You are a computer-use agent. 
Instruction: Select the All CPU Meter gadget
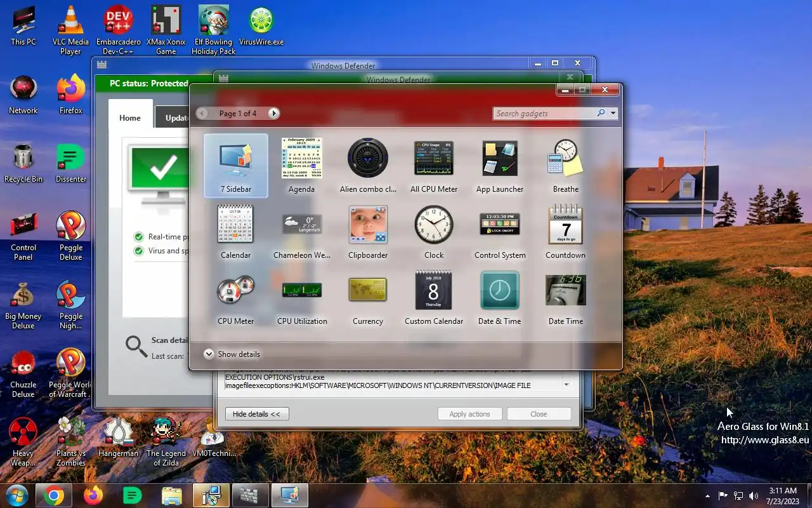click(434, 165)
